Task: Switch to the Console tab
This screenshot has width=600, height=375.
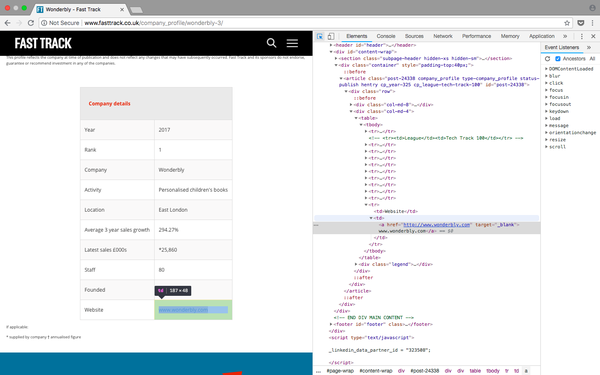Action: tap(386, 36)
